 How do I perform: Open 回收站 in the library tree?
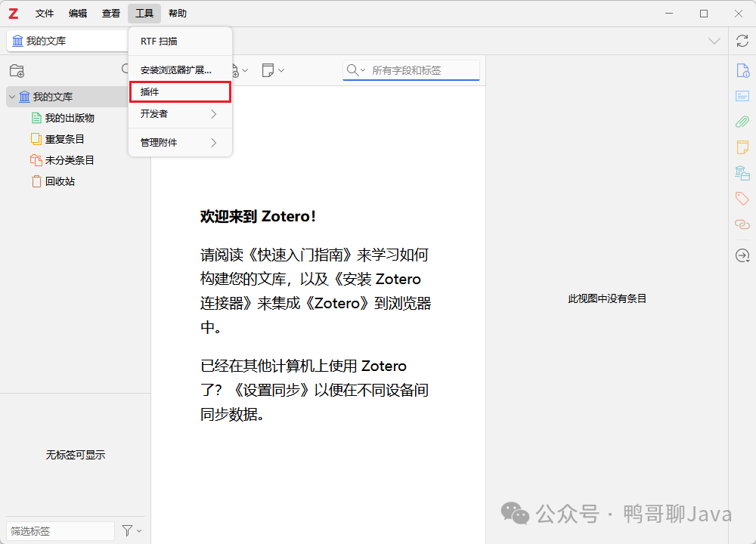(60, 181)
